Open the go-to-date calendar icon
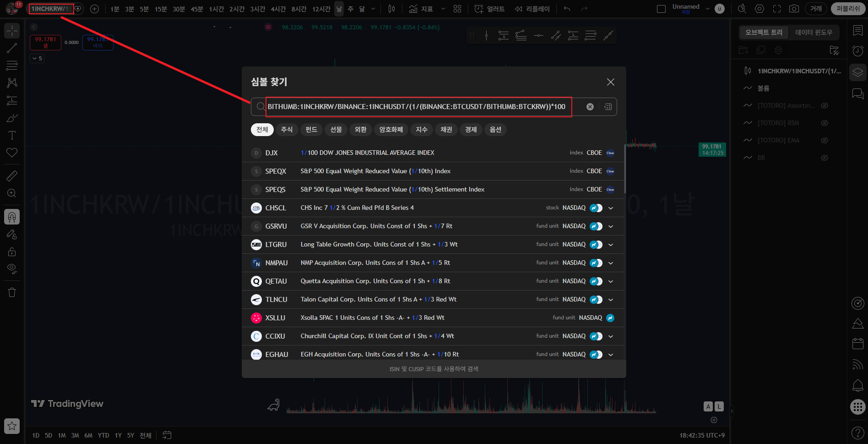 (x=167, y=435)
